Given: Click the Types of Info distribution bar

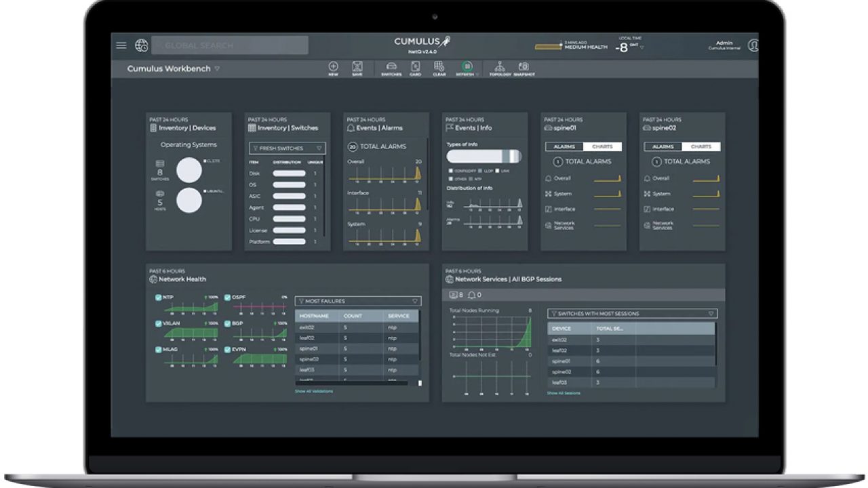Looking at the screenshot, I should coord(484,156).
